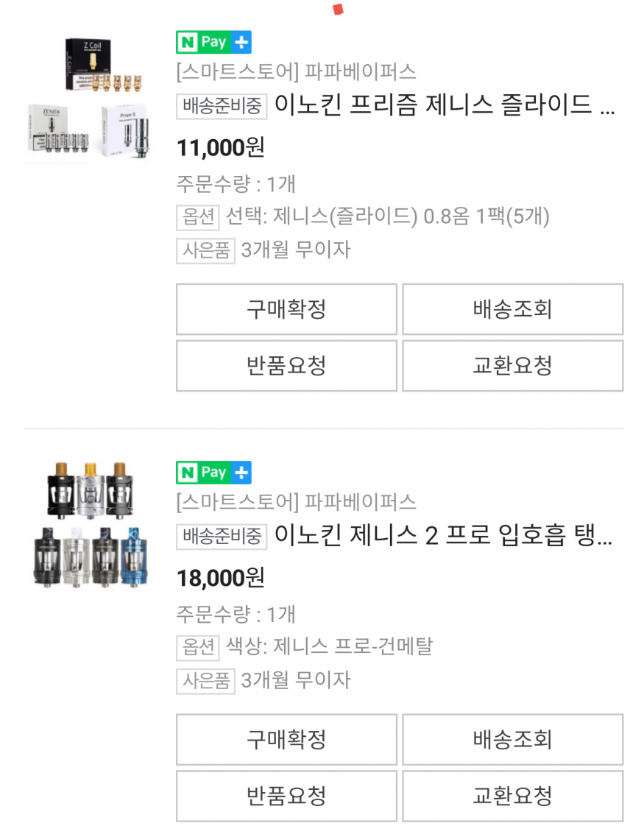The height and width of the screenshot is (837, 644).
Task: Open the 이노킨 프리즘 제니스 즐라이드 product title
Action: click(444, 106)
